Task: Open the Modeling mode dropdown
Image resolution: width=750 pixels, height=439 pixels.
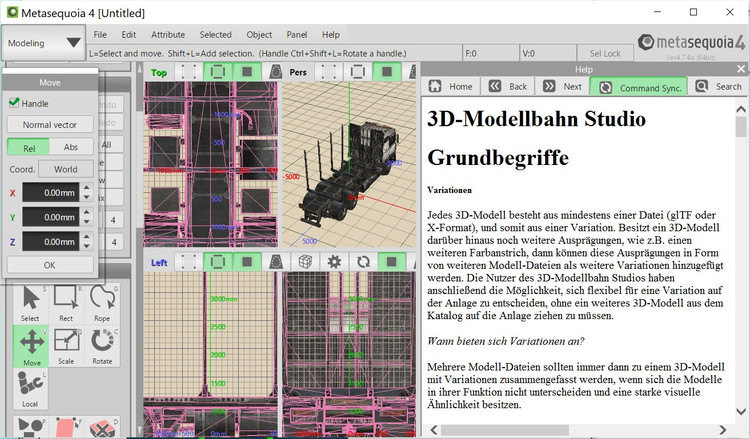Action: pyautogui.click(x=44, y=43)
